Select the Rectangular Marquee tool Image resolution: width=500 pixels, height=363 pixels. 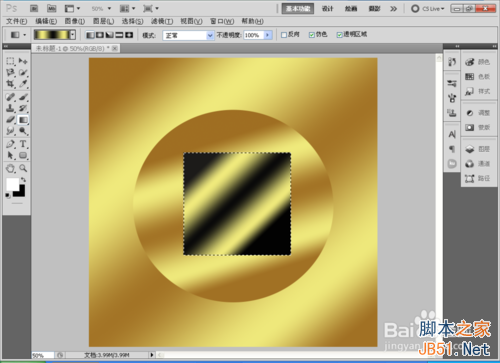pyautogui.click(x=10, y=61)
